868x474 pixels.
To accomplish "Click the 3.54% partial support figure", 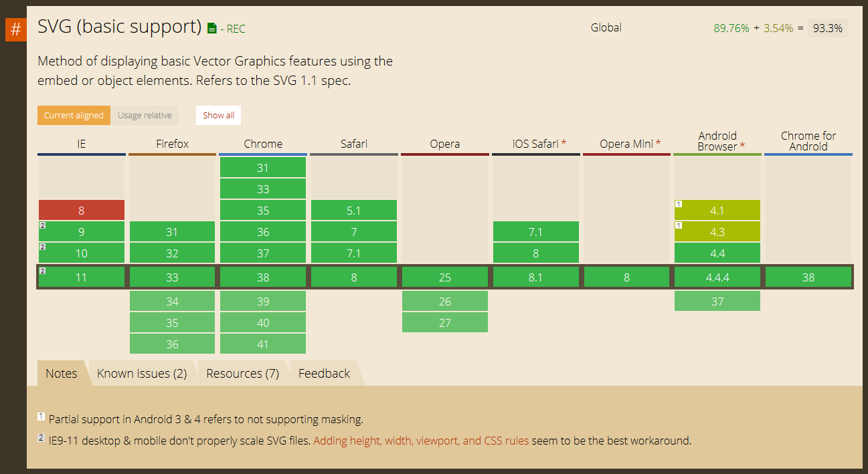I will point(778,28).
